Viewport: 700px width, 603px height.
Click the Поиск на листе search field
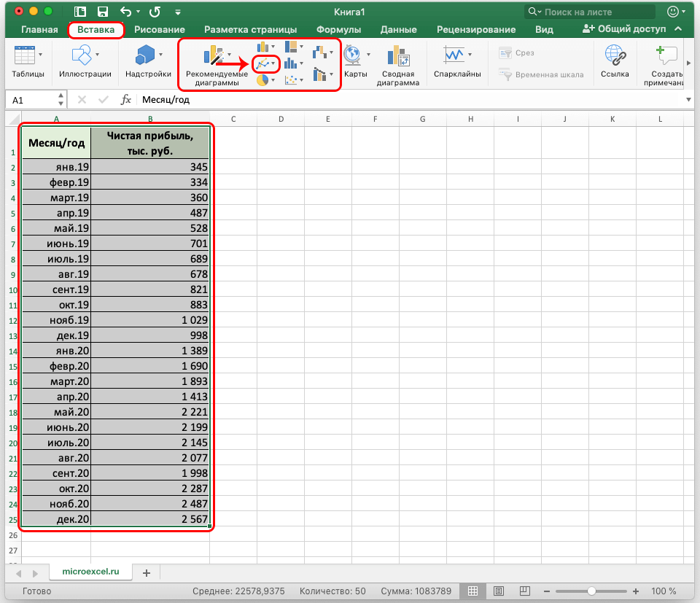point(590,12)
